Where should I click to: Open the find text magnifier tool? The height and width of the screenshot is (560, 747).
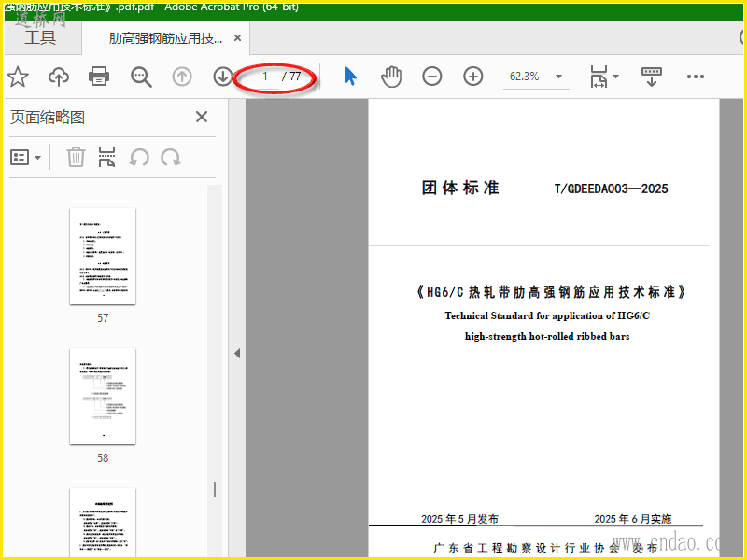[141, 77]
